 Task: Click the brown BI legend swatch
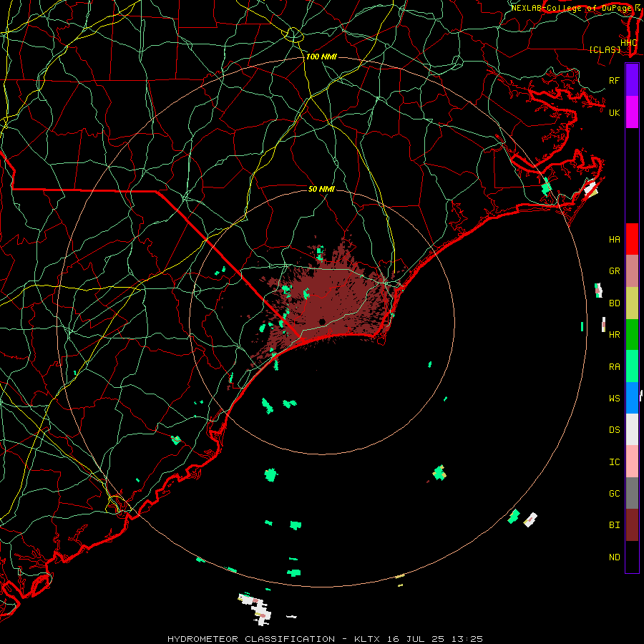coord(632,525)
